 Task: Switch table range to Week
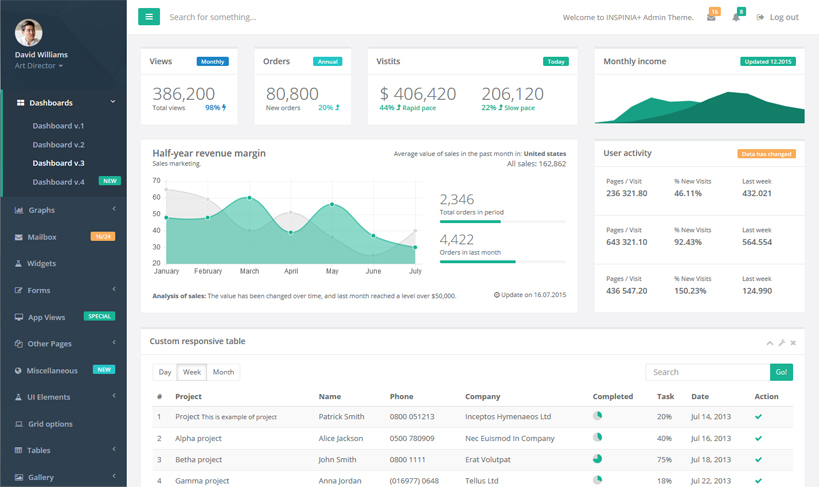coord(192,372)
